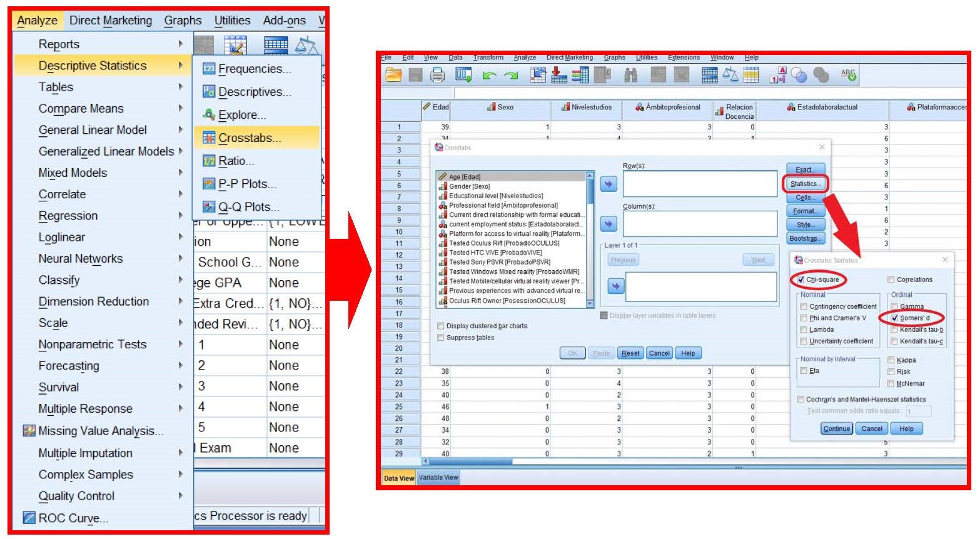Click the Row(s) list box
Screen dimensions: 980x539
tap(700, 184)
